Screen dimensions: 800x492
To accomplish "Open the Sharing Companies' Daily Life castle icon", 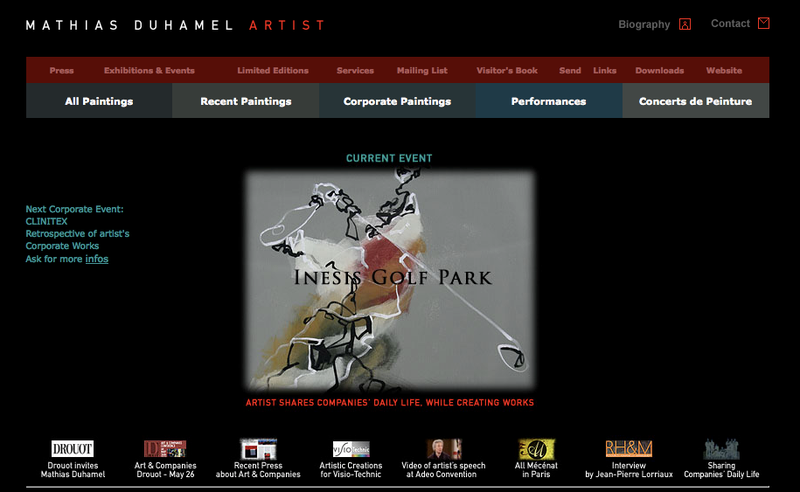I will [721, 449].
